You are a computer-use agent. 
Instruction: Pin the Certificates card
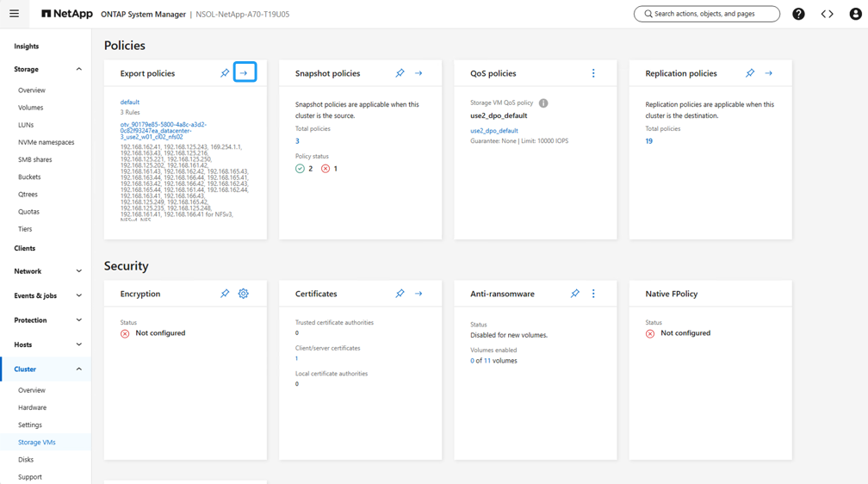pos(400,294)
